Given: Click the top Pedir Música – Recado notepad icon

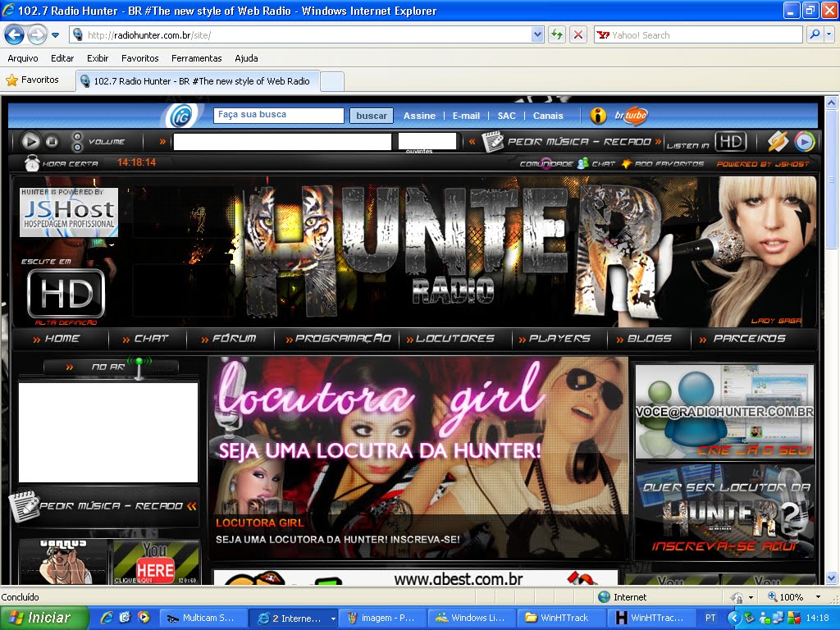Looking at the screenshot, I should pos(493,141).
